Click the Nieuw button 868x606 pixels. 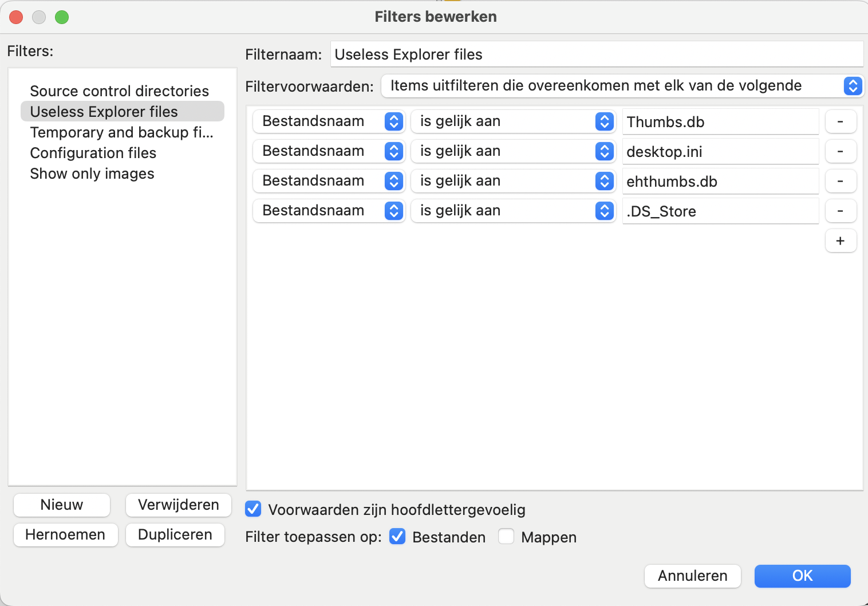pos(62,505)
